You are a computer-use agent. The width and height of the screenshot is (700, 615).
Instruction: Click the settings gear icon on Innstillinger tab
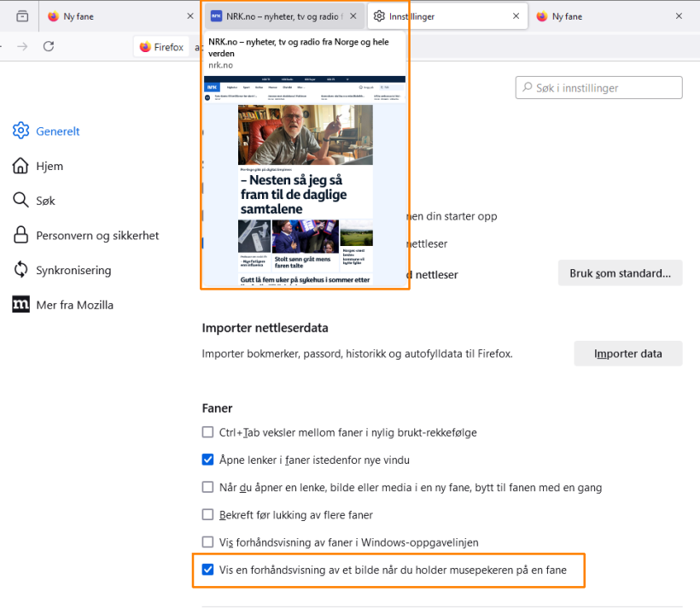coord(377,15)
